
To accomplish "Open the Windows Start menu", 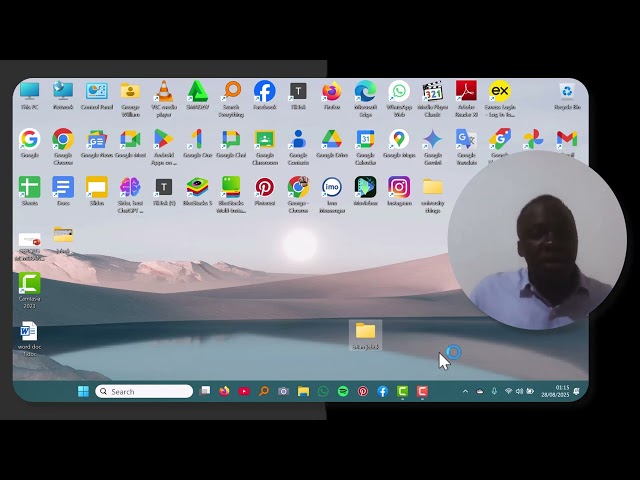I will pyautogui.click(x=83, y=391).
